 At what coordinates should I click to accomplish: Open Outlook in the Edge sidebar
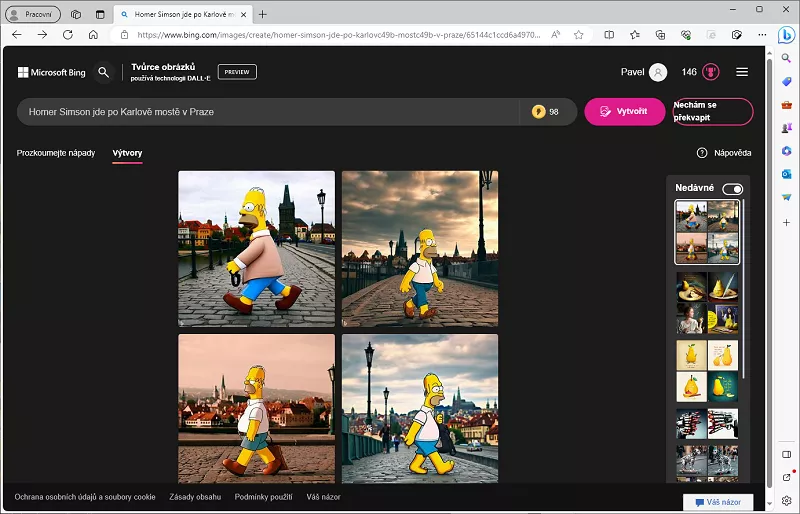click(x=787, y=173)
